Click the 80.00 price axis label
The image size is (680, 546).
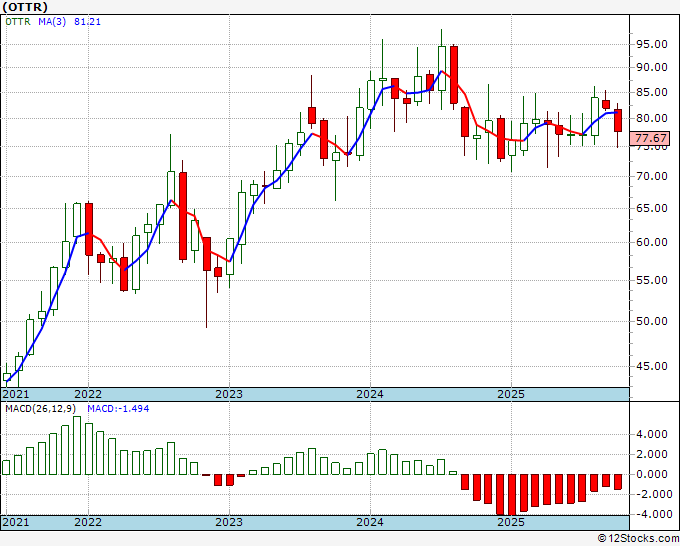(x=652, y=118)
